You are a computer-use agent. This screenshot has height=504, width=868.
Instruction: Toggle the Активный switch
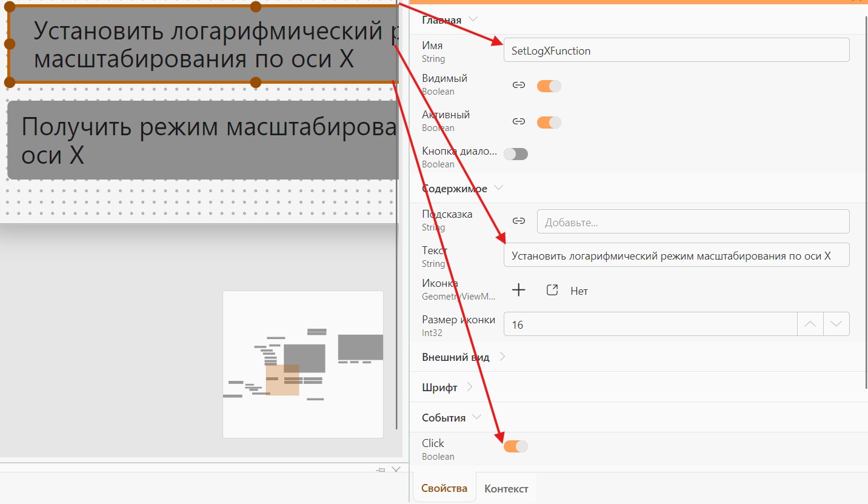(549, 122)
